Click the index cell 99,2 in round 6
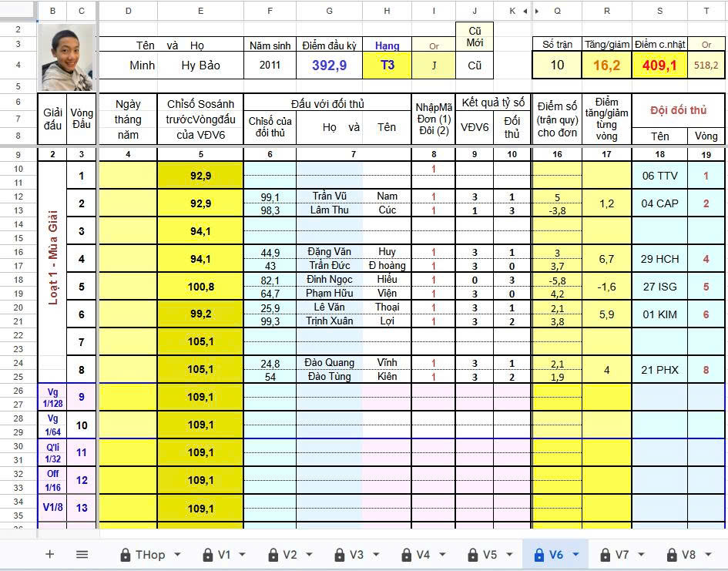728x571 pixels. (200, 314)
